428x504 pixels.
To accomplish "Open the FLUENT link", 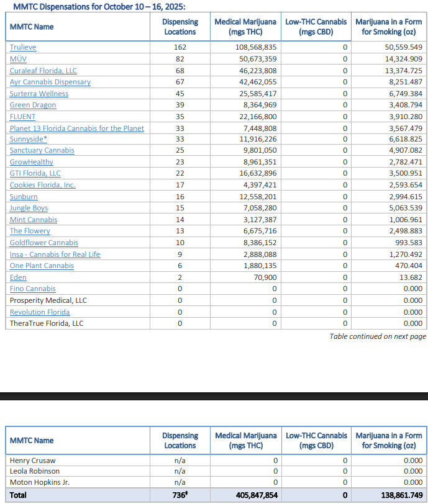I will [22, 117].
